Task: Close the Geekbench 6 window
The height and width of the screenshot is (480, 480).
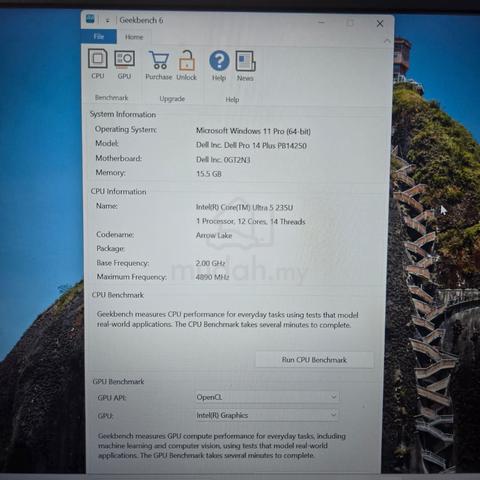Action: pos(380,23)
